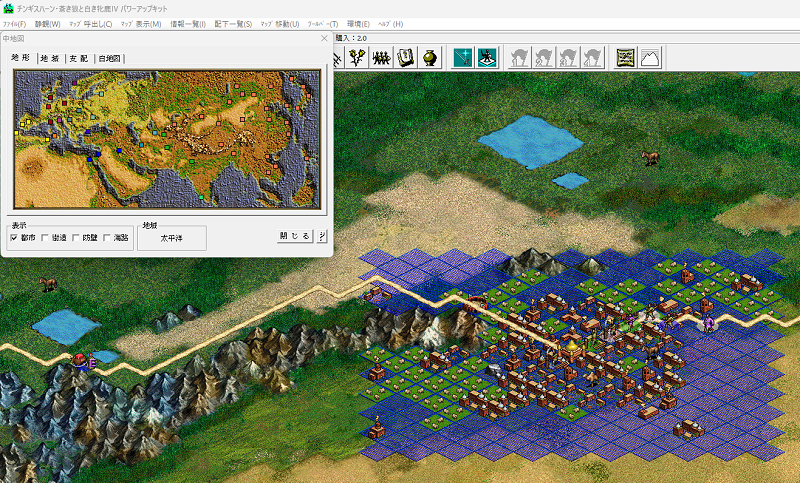Open the parchment scroll map toolbar icon
The image size is (800, 483).
pos(626,57)
